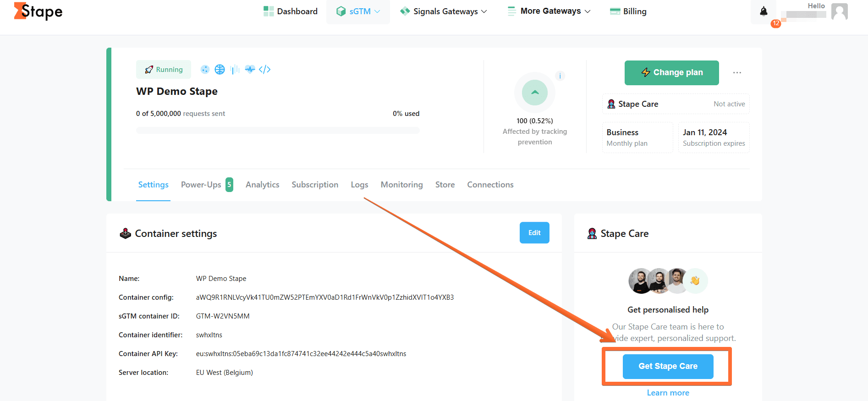This screenshot has height=401, width=868.
Task: Click Get Stape Care button
Action: 668,366
